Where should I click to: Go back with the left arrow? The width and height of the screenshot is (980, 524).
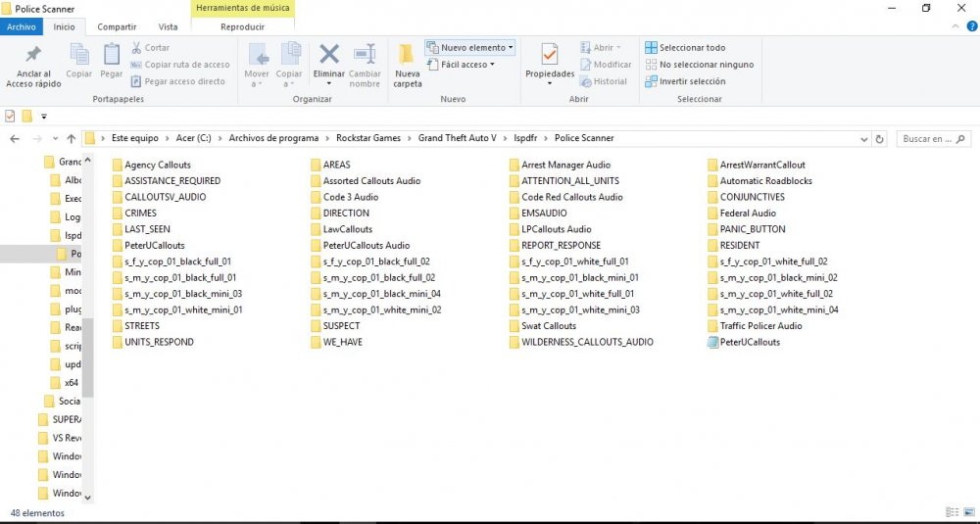[15, 139]
